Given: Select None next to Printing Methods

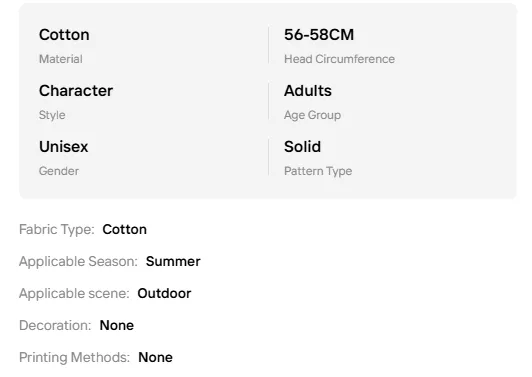Looking at the screenshot, I should click(x=155, y=357).
